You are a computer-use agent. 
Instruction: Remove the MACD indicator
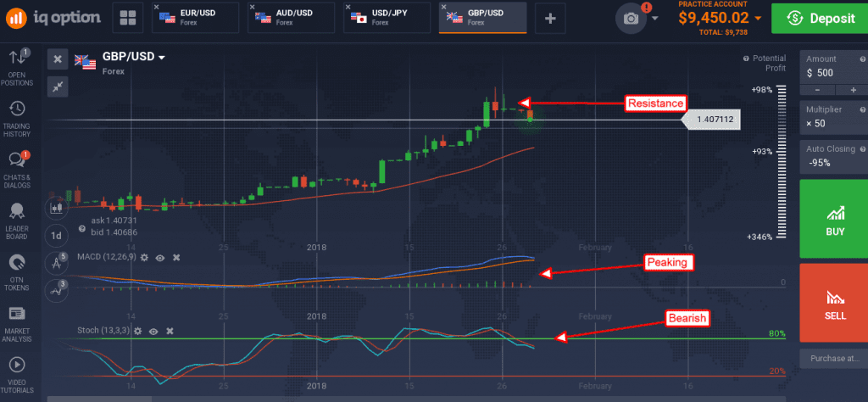176,258
